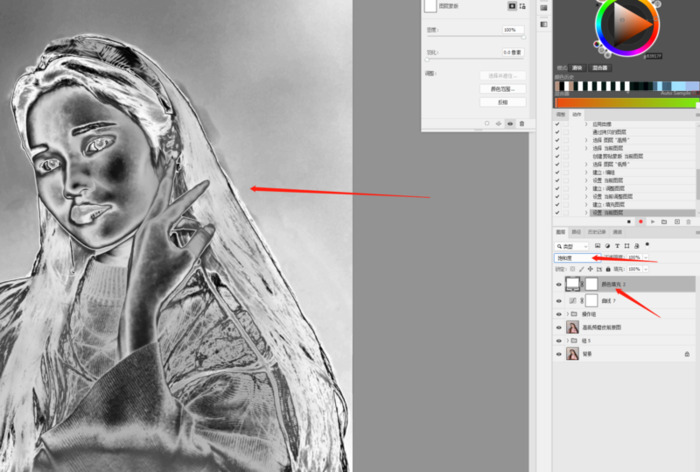Toggle visibility of the 背景 layer
This screenshot has width=700, height=472.
(558, 353)
